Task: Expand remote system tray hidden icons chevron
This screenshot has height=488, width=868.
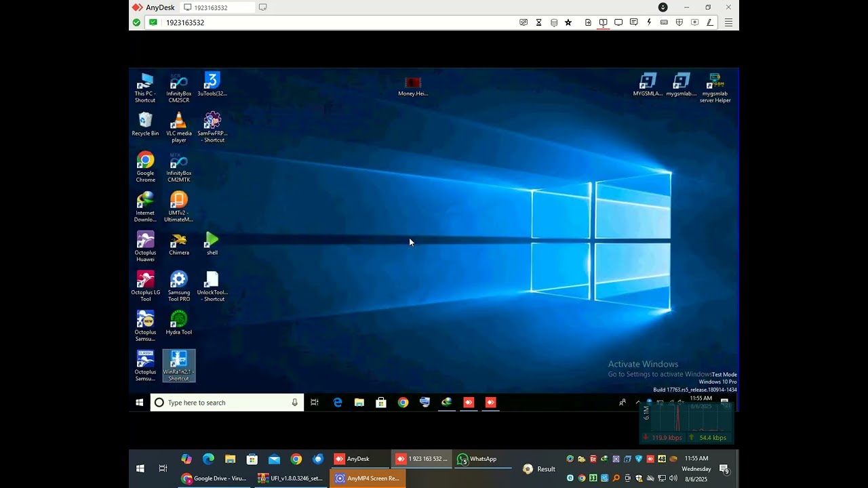Action: pos(637,403)
